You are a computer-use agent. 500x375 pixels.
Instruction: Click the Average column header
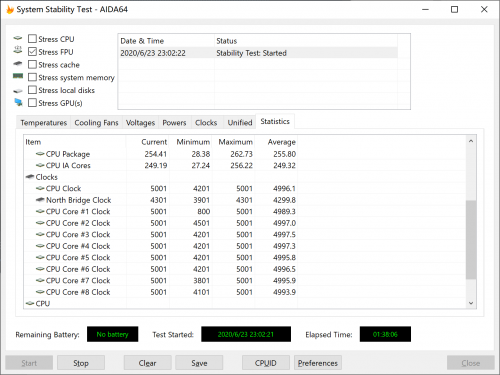click(x=276, y=142)
